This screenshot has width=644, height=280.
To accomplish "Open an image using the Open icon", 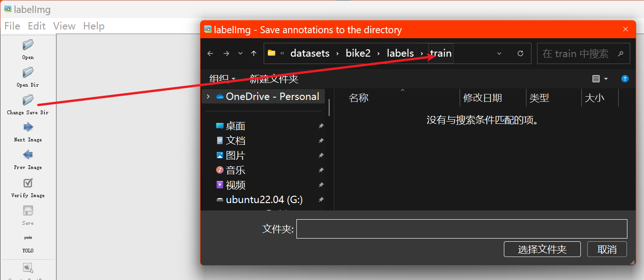I will point(28,45).
